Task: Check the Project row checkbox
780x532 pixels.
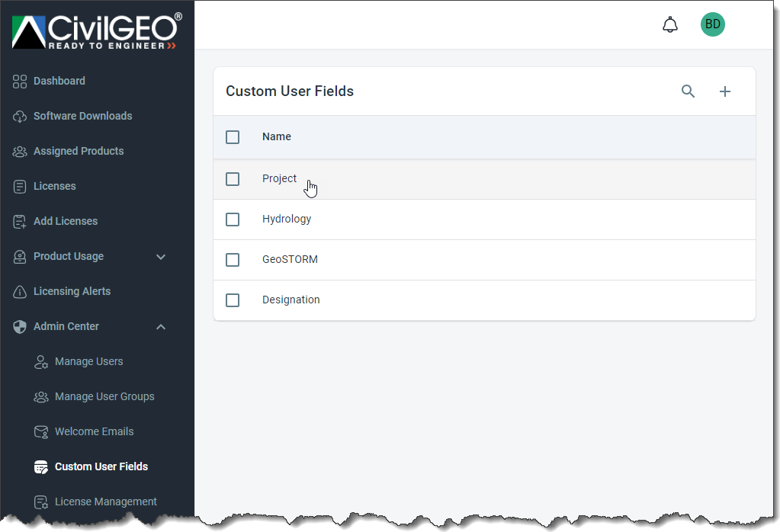Action: point(233,179)
